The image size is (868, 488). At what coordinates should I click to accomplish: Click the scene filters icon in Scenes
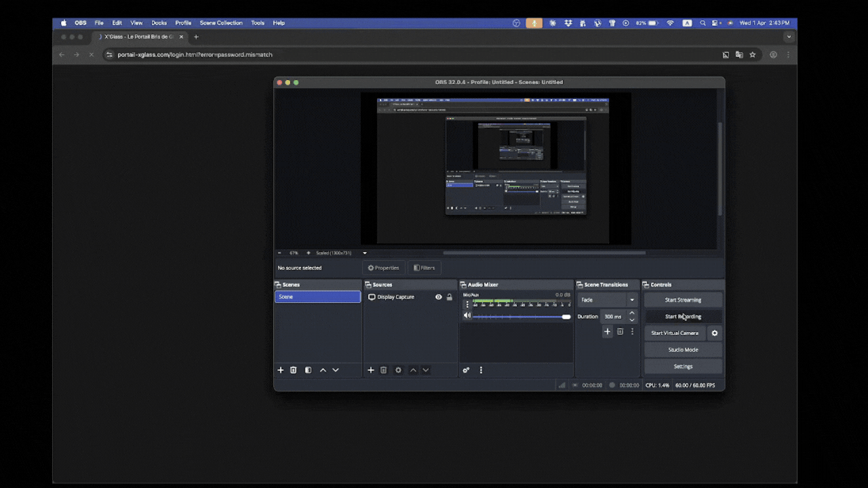pos(308,370)
